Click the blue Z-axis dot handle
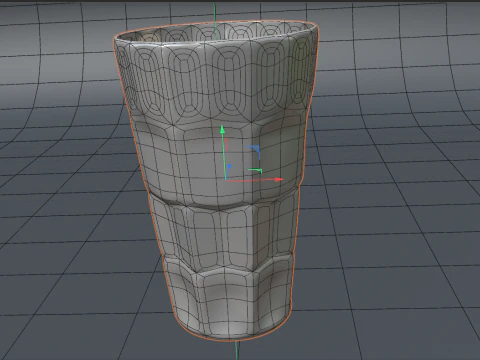This screenshot has width=480, height=360. [x=229, y=166]
